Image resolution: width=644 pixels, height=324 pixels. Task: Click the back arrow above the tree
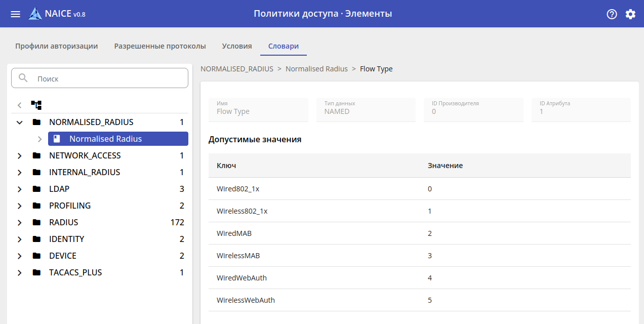tap(20, 105)
